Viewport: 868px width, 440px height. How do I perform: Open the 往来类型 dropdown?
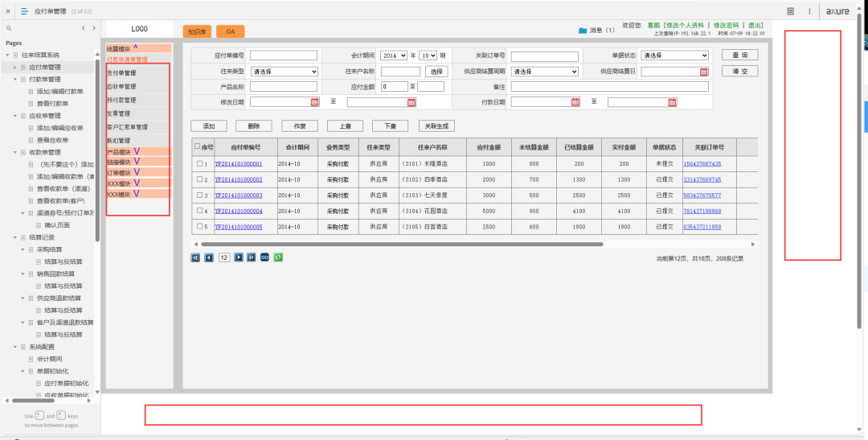285,72
